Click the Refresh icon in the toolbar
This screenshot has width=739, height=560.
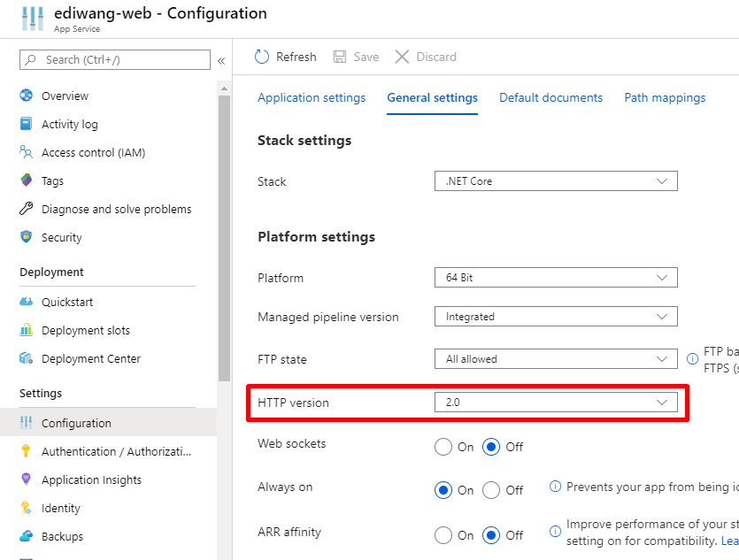click(262, 57)
